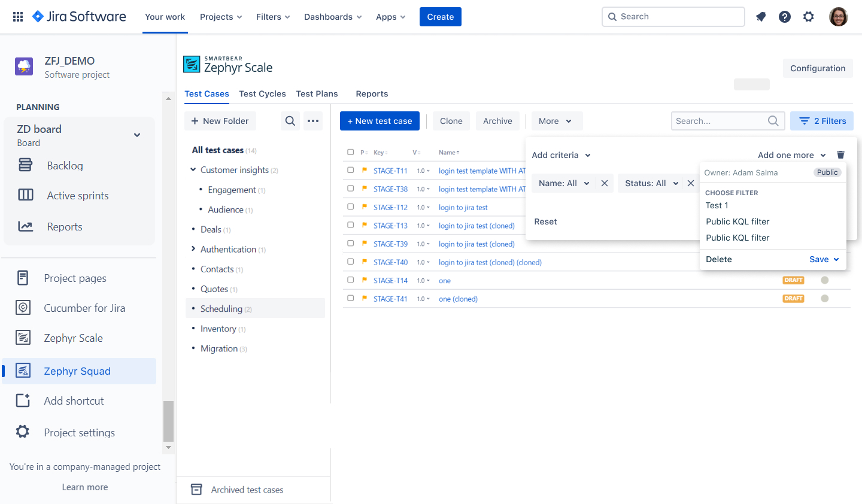Open the Save dropdown in filter menu
Image resolution: width=862 pixels, height=504 pixels.
click(824, 259)
